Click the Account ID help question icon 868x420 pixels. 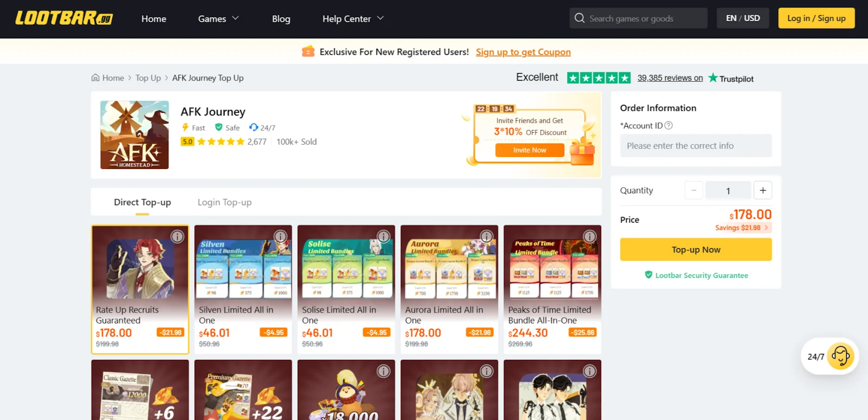coord(668,125)
